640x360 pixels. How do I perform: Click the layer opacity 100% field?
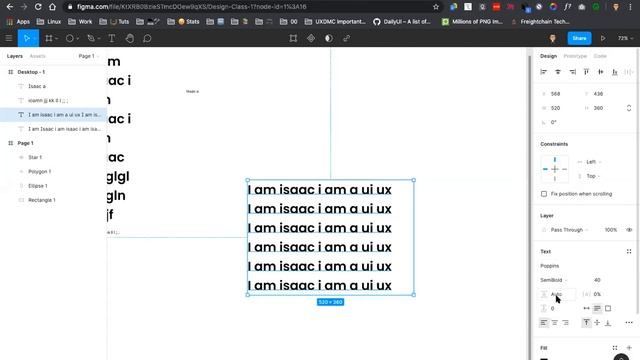coord(611,230)
